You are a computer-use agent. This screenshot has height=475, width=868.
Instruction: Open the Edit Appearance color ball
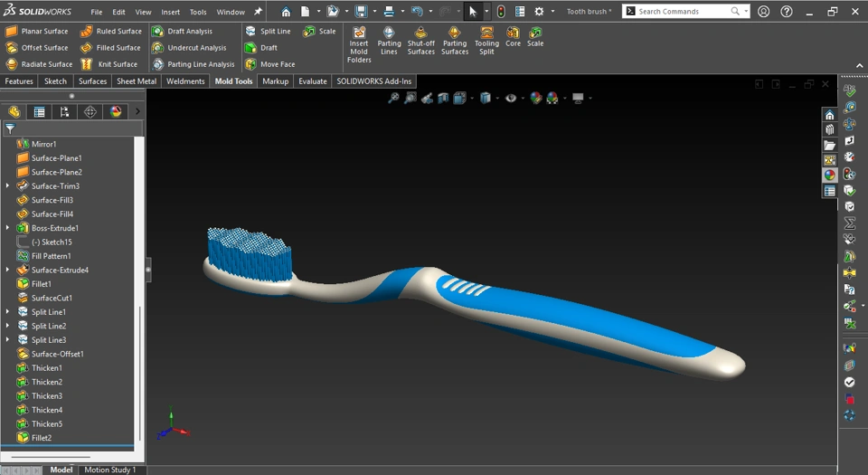click(x=535, y=98)
